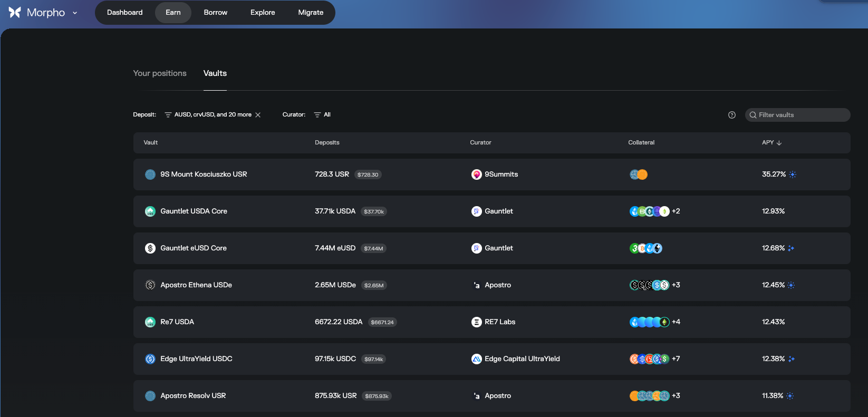Image resolution: width=868 pixels, height=417 pixels.
Task: Click +7 collateral count in Edge UltraYield row
Action: coord(676,359)
